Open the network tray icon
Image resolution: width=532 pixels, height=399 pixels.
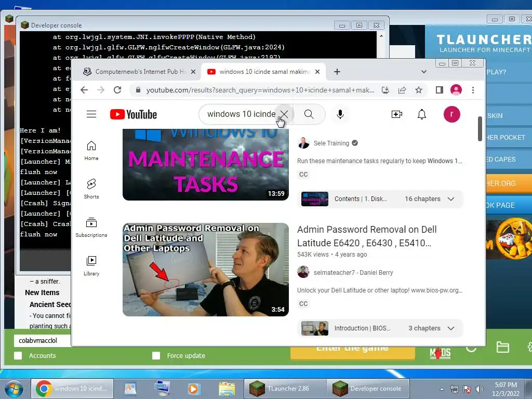point(454,389)
